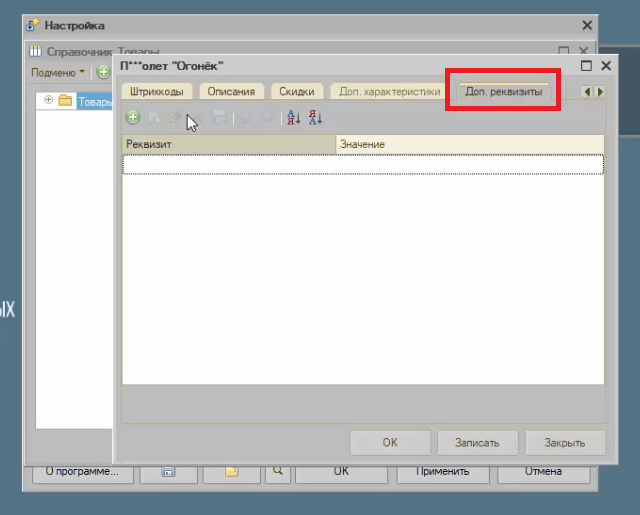Open the О программе dialog button
Viewport: 640px width, 515px height.
coord(83,470)
